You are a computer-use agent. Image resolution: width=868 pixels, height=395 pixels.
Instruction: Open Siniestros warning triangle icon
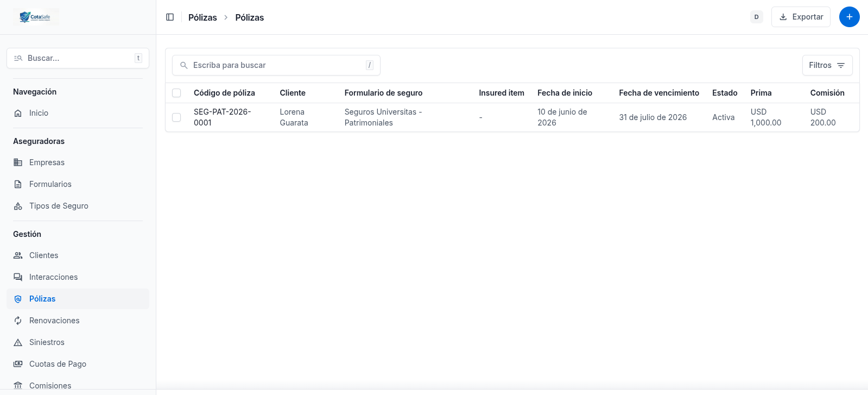pyautogui.click(x=18, y=342)
